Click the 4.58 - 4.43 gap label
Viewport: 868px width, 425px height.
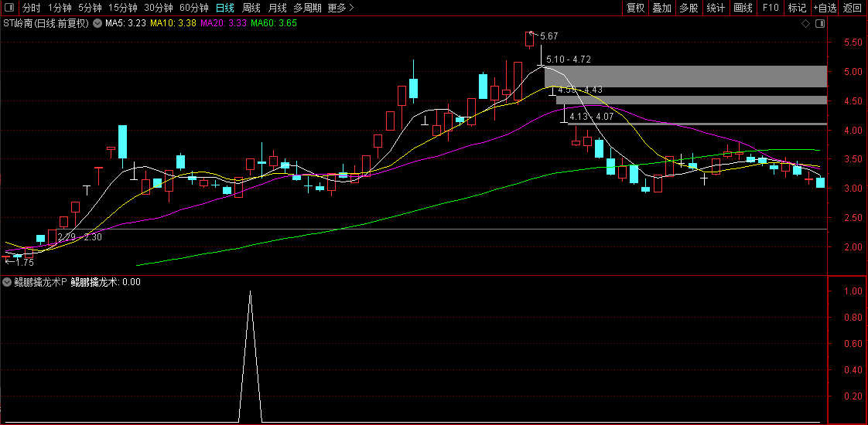click(x=580, y=90)
